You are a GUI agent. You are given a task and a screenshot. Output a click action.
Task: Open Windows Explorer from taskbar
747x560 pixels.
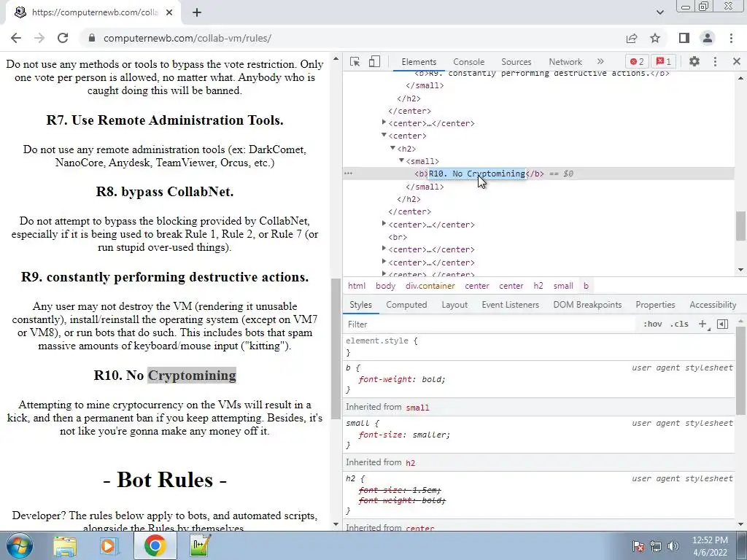tap(65, 546)
